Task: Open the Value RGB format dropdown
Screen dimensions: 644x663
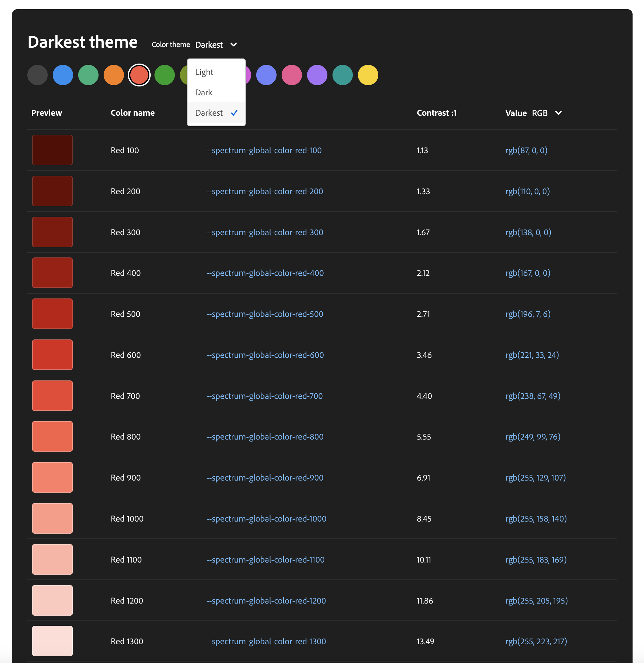Action: [x=547, y=113]
